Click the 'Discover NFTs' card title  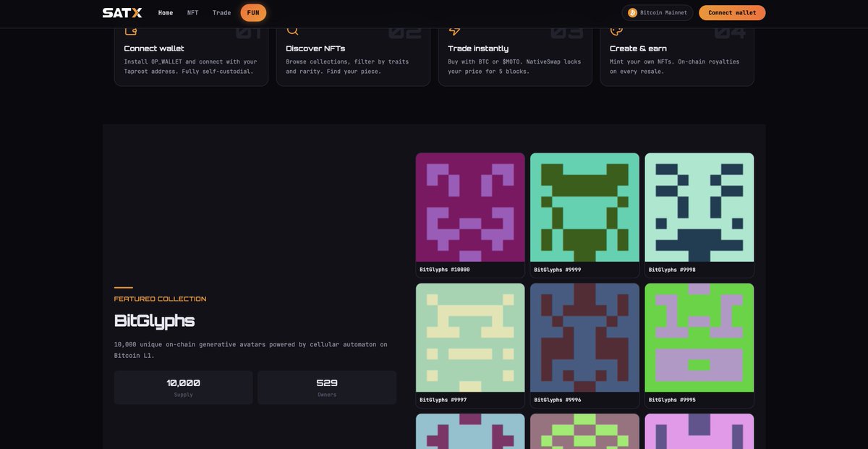point(316,48)
